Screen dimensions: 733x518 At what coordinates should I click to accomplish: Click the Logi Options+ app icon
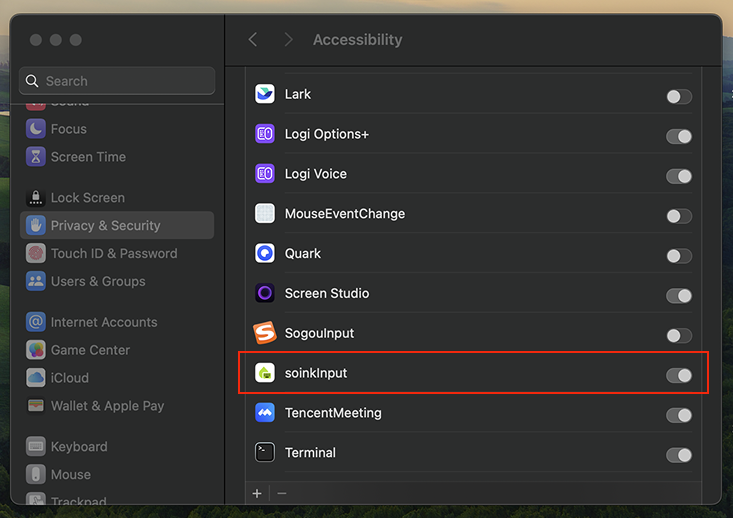[265, 134]
